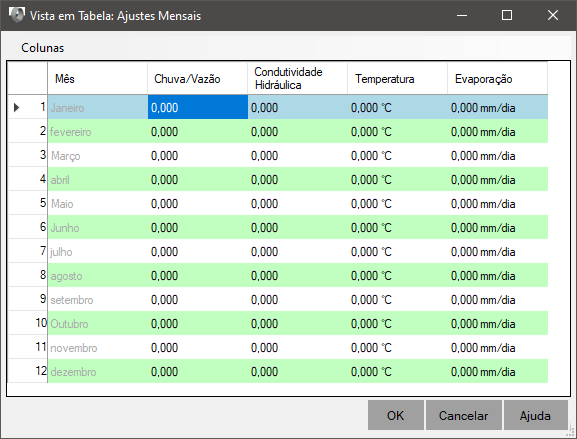Select the Condutividade Hidráulica column header
Viewport: 577px width, 439px height.
pyautogui.click(x=298, y=78)
